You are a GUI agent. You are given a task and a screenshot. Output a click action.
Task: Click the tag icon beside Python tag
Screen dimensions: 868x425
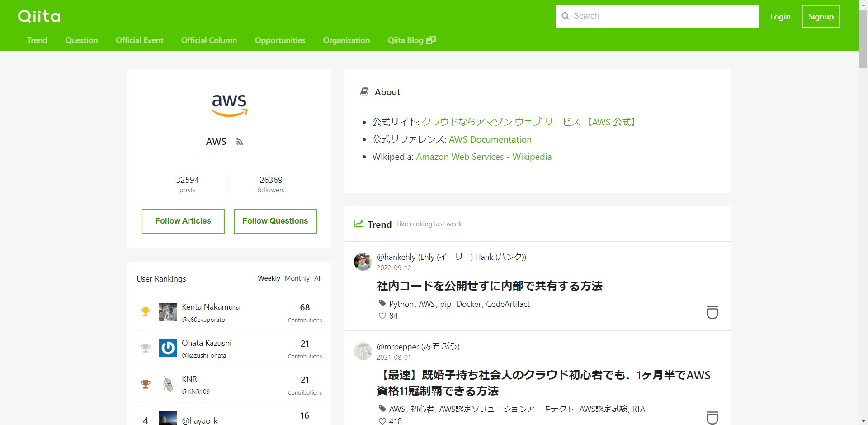pyautogui.click(x=382, y=303)
